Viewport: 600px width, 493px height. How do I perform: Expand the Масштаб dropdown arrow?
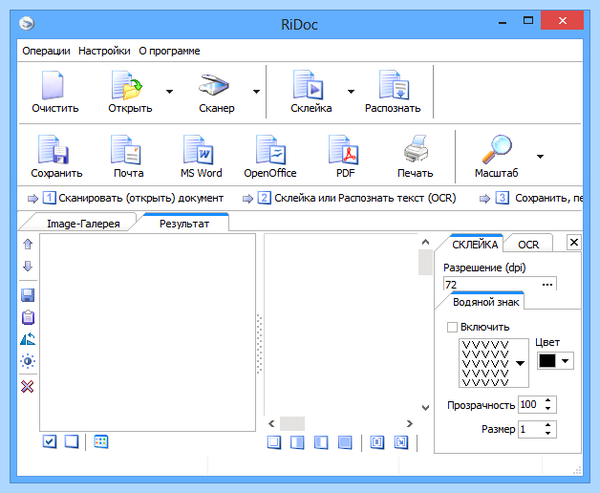540,156
